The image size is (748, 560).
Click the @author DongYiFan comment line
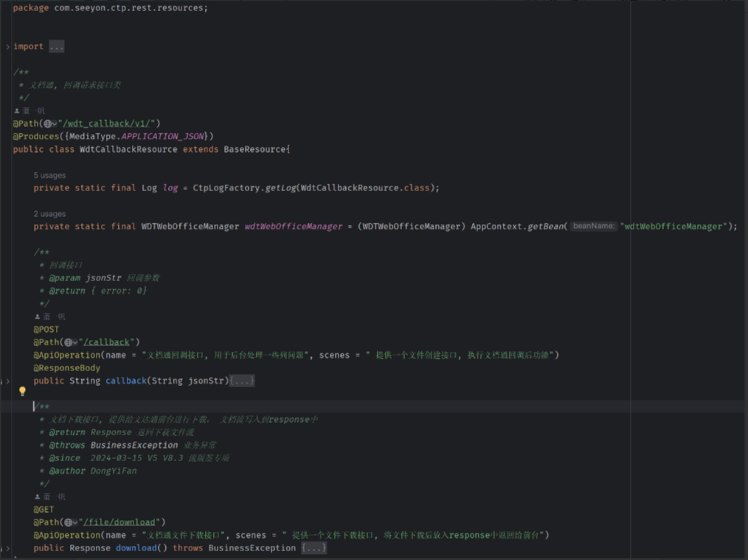tap(88, 471)
